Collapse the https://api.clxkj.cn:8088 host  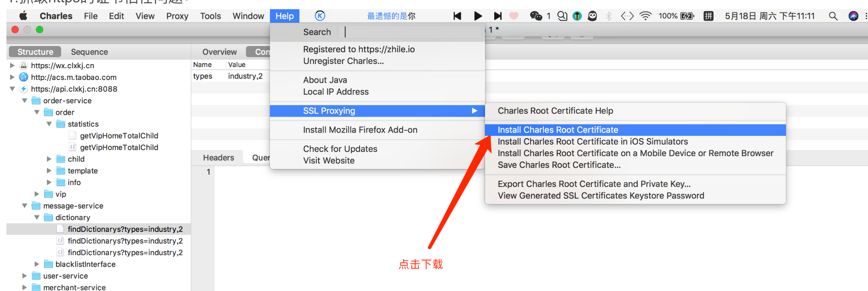tap(12, 89)
